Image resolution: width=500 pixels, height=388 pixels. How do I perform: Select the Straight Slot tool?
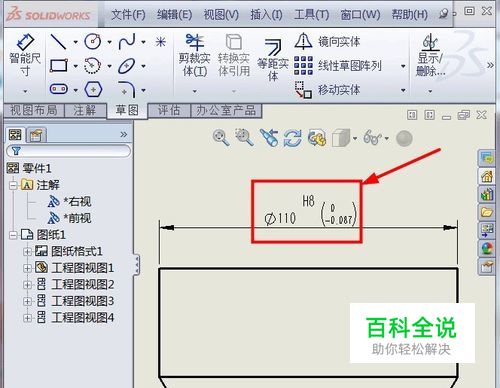point(59,89)
